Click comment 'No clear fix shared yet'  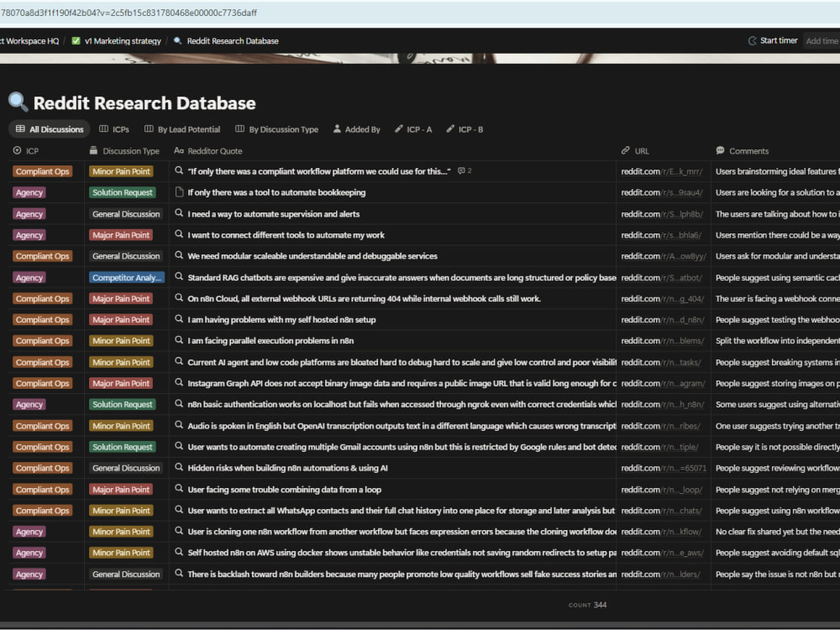(x=777, y=532)
